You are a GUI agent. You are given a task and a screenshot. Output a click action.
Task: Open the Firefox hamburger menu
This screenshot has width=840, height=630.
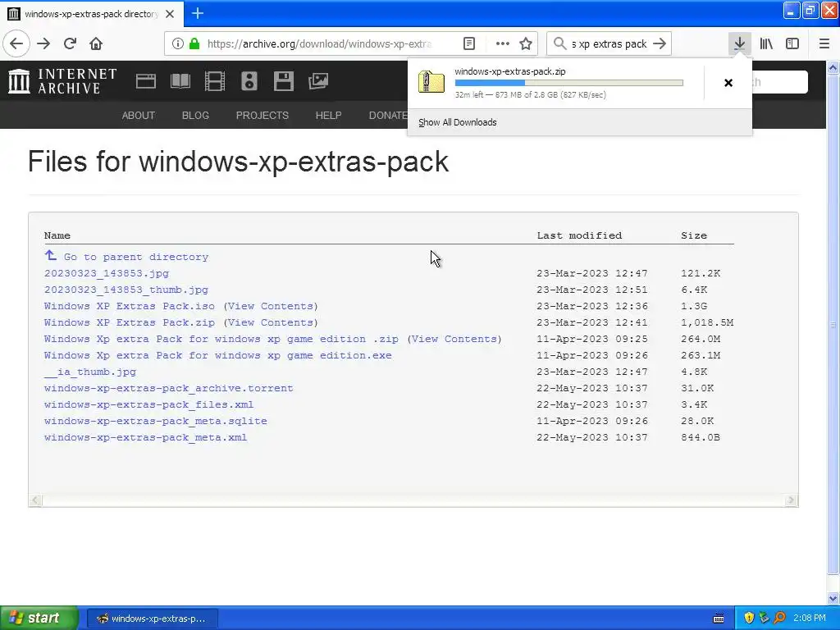click(x=824, y=43)
